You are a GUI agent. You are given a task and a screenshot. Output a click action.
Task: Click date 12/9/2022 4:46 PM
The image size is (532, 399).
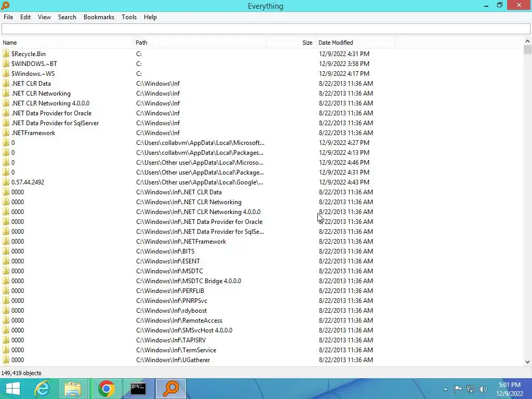[x=344, y=162]
